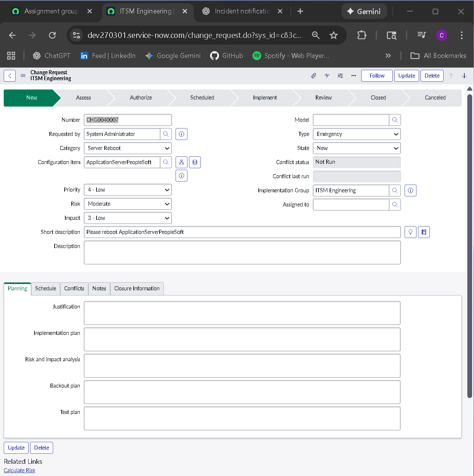Click the form context menu hamburger icon
Screen dimensions: 474x476
[23, 75]
